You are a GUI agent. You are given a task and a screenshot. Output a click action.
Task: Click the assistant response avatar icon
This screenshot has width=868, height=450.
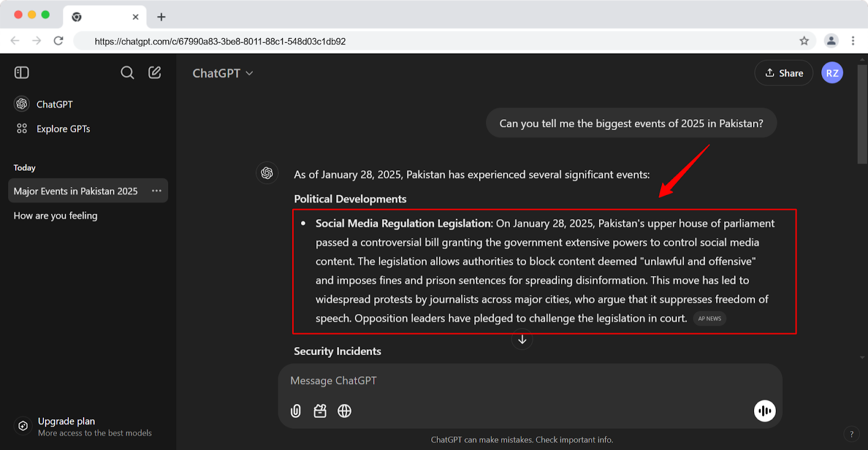tap(267, 173)
